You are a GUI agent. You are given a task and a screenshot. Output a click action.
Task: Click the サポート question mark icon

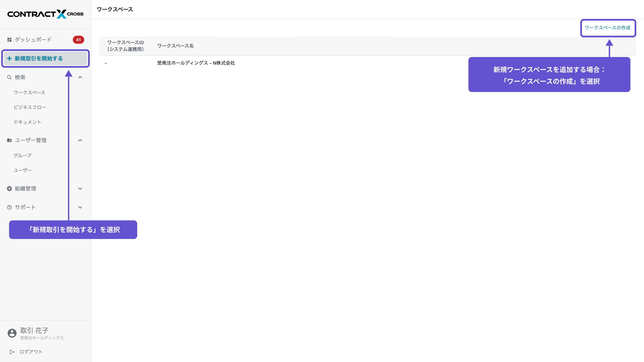pyautogui.click(x=9, y=207)
